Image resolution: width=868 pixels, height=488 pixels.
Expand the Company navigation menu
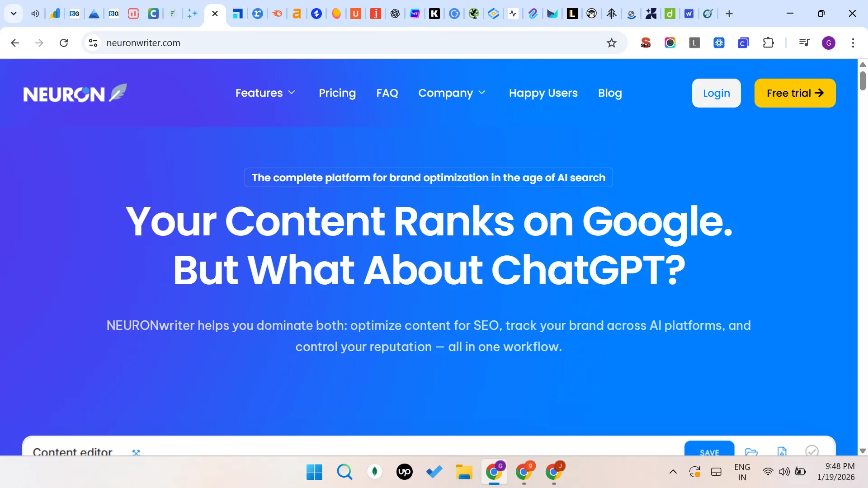[x=452, y=93]
